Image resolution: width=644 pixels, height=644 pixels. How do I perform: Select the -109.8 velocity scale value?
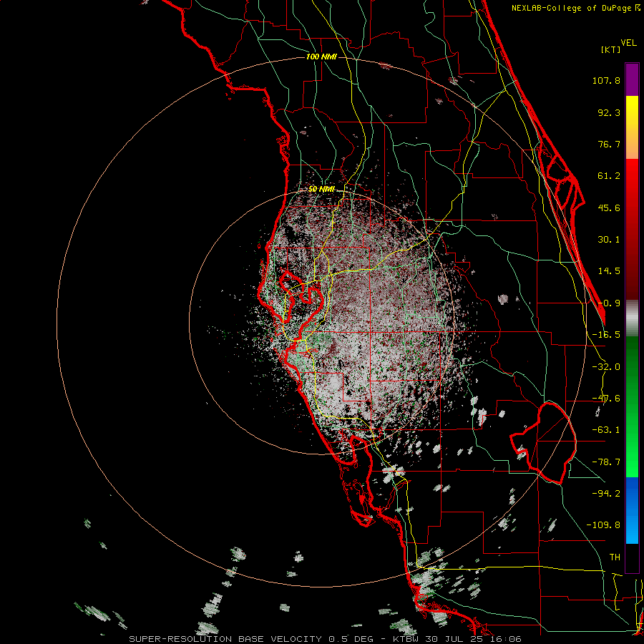tap(603, 525)
